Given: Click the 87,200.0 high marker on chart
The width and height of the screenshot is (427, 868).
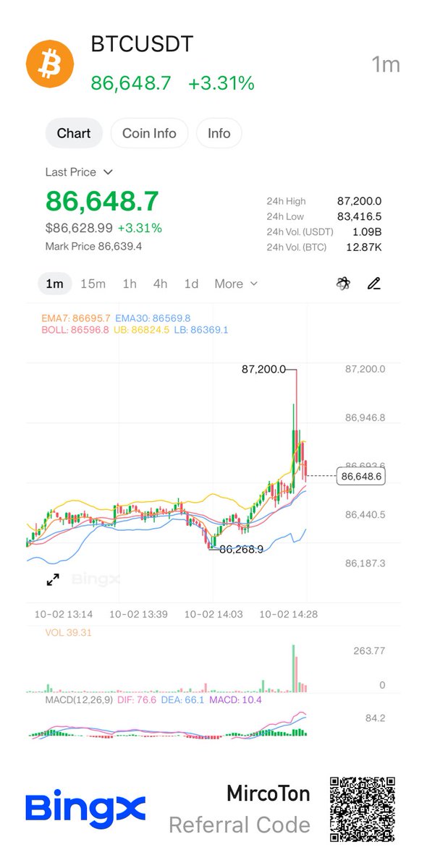Looking at the screenshot, I should tap(263, 369).
